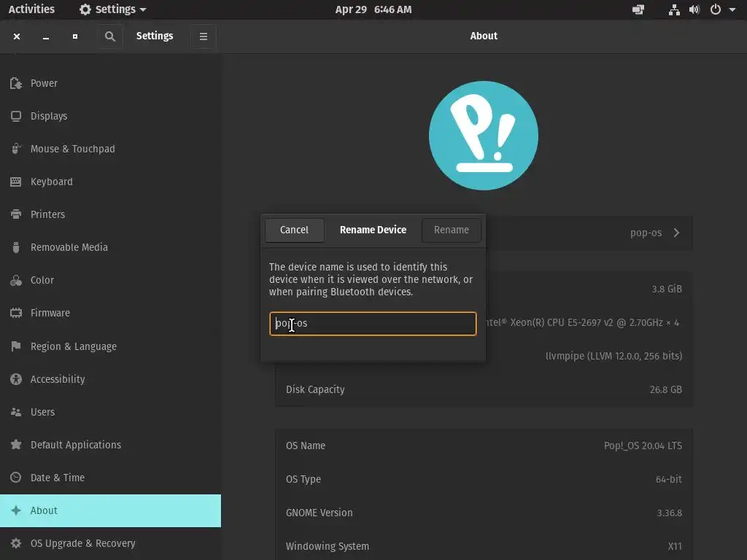This screenshot has width=747, height=560.
Task: Select Default Applications in the sidebar
Action: (x=111, y=445)
